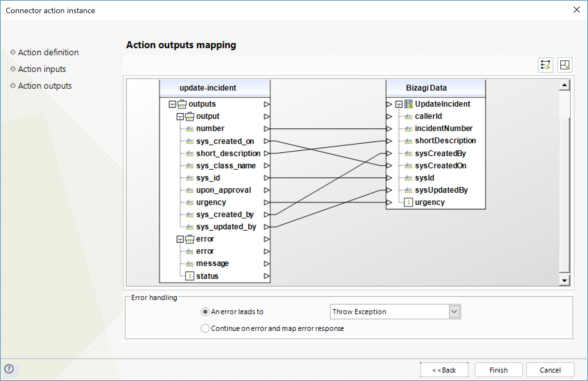
Task: Select the sysCreatedOn attribute label
Action: [441, 165]
